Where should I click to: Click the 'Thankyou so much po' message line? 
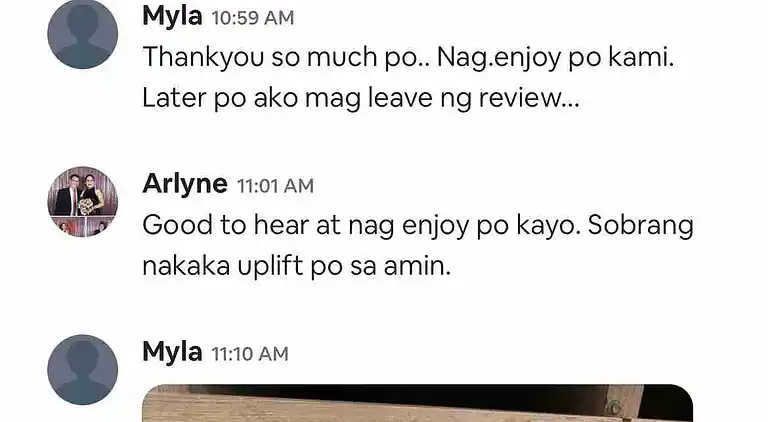(x=408, y=58)
